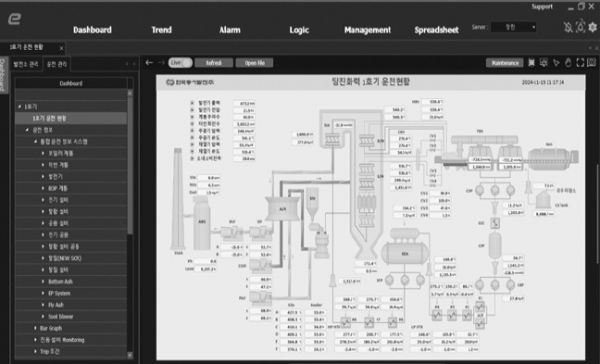600x364 pixels.
Task: Toggle marker beside 주증기 압력 row
Action: coord(192,131)
